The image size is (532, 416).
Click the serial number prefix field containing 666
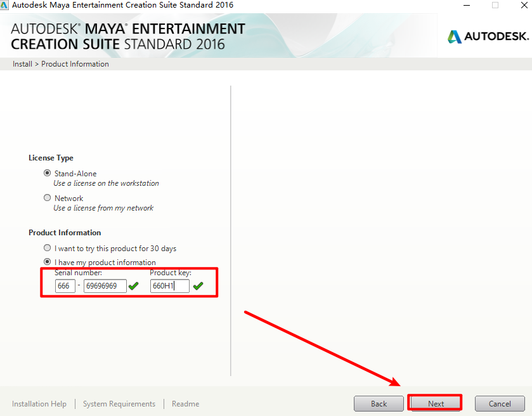pos(65,286)
